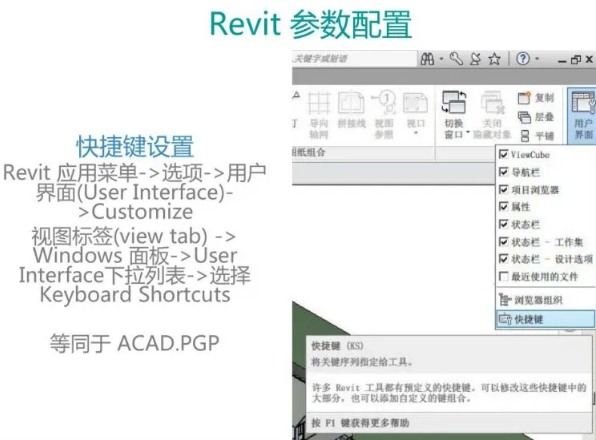The height and width of the screenshot is (440, 596).
Task: Open the Help question mark icon
Action: [x=523, y=59]
